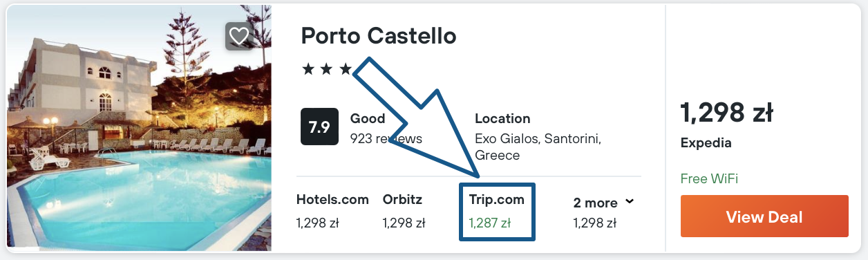Open the Porto Castello pool photo

tap(139, 128)
